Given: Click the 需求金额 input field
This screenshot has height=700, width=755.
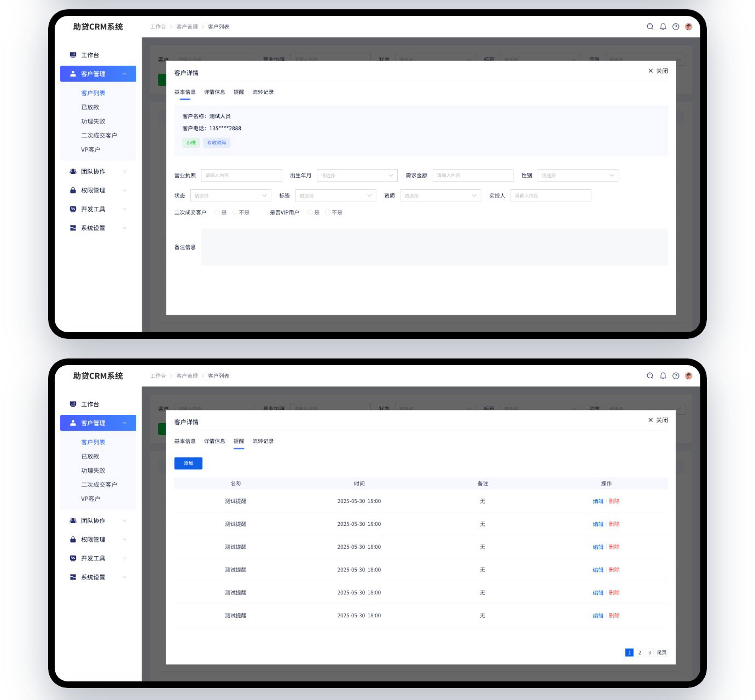Looking at the screenshot, I should click(x=473, y=176).
